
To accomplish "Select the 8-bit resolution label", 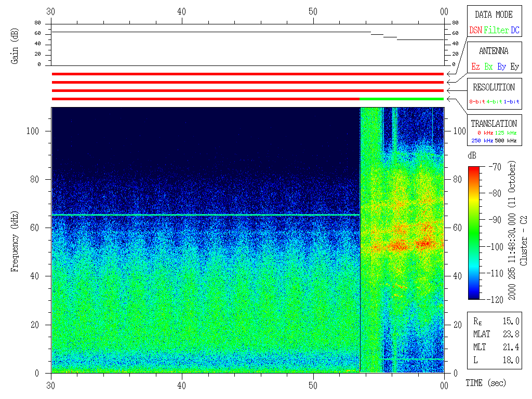I will click(477, 102).
